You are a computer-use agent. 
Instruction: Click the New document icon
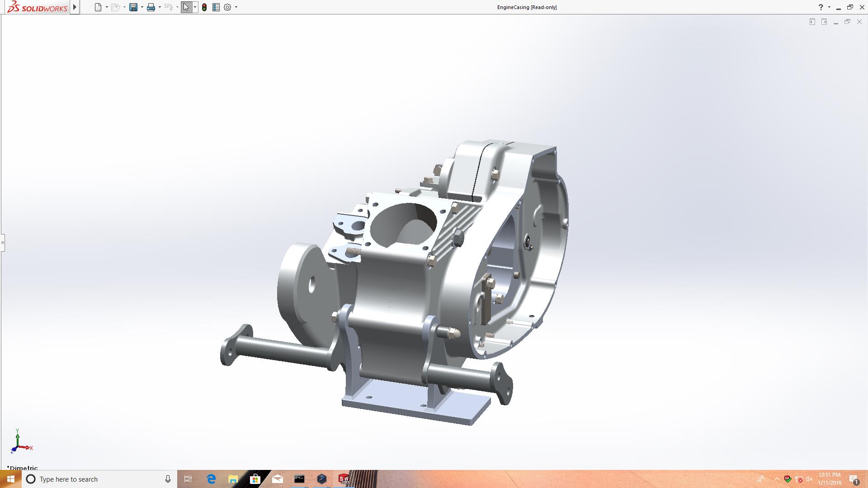point(98,7)
